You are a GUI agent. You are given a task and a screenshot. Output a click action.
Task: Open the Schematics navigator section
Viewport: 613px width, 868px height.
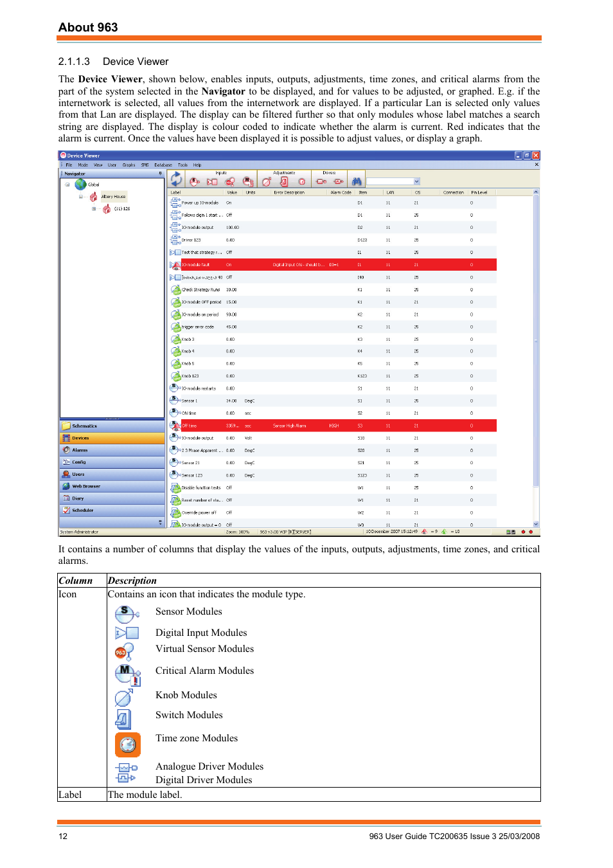coord(112,426)
